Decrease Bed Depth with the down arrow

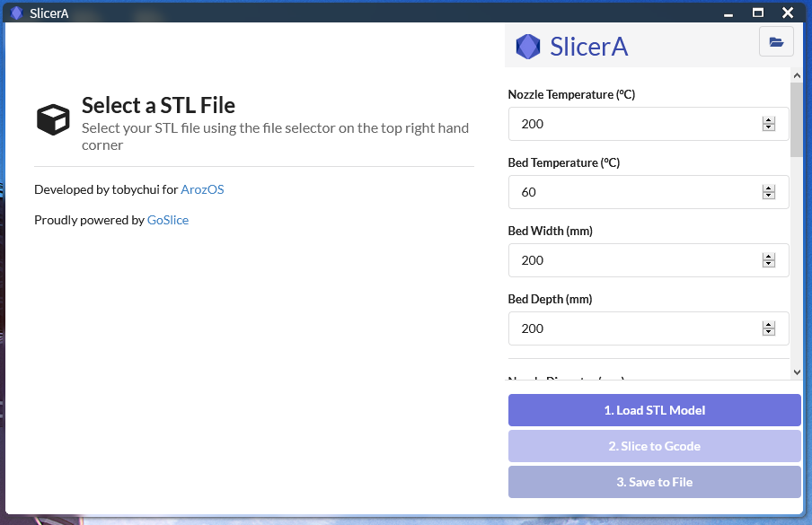(769, 332)
